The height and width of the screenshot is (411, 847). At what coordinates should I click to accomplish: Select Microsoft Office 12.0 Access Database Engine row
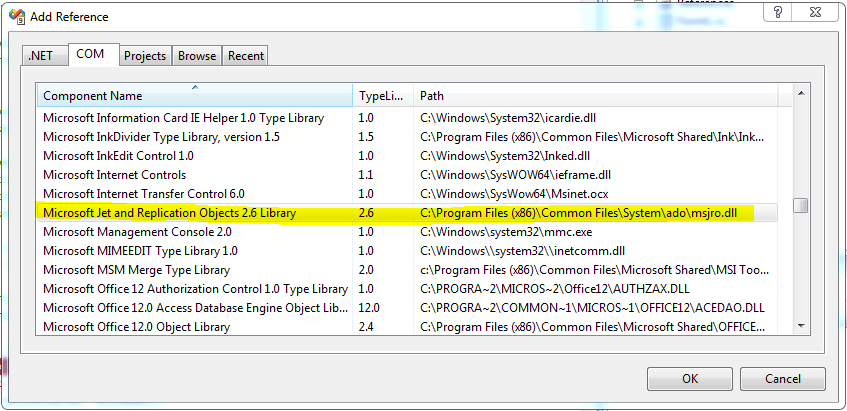tap(407, 308)
